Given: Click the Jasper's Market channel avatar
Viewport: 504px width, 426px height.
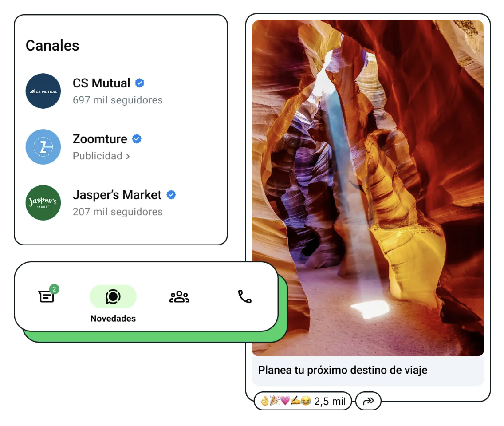Looking at the screenshot, I should (x=43, y=203).
